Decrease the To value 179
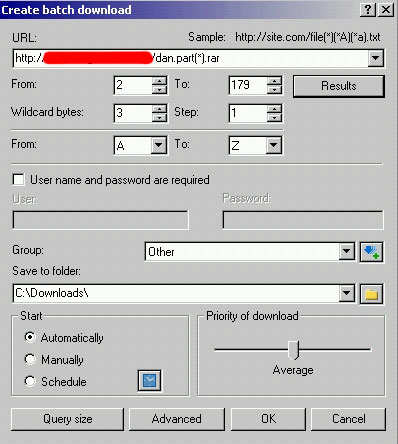The width and height of the screenshot is (398, 444). pos(274,89)
